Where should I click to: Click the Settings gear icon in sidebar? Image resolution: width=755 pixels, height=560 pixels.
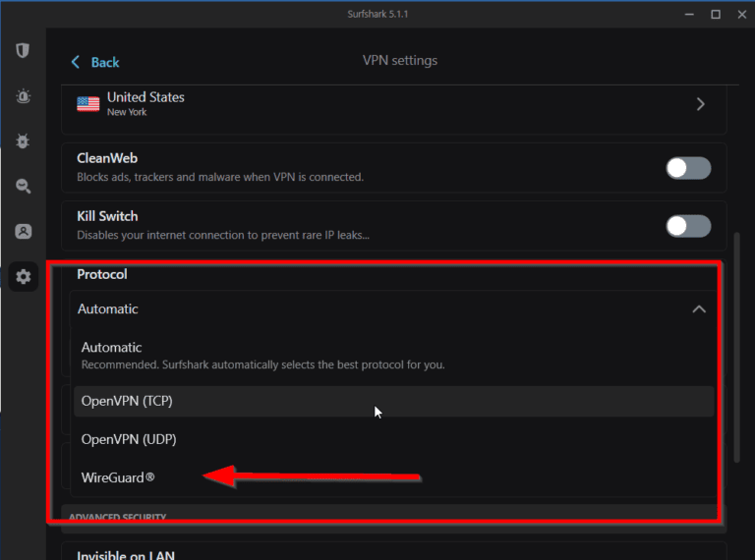[x=23, y=277]
